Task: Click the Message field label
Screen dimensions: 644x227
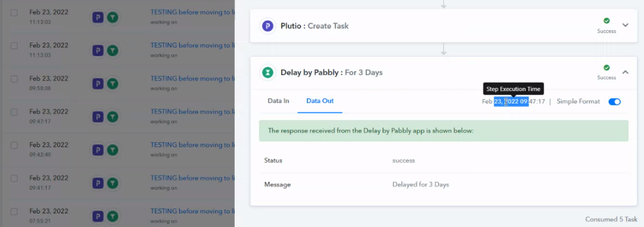Action: pos(277,184)
